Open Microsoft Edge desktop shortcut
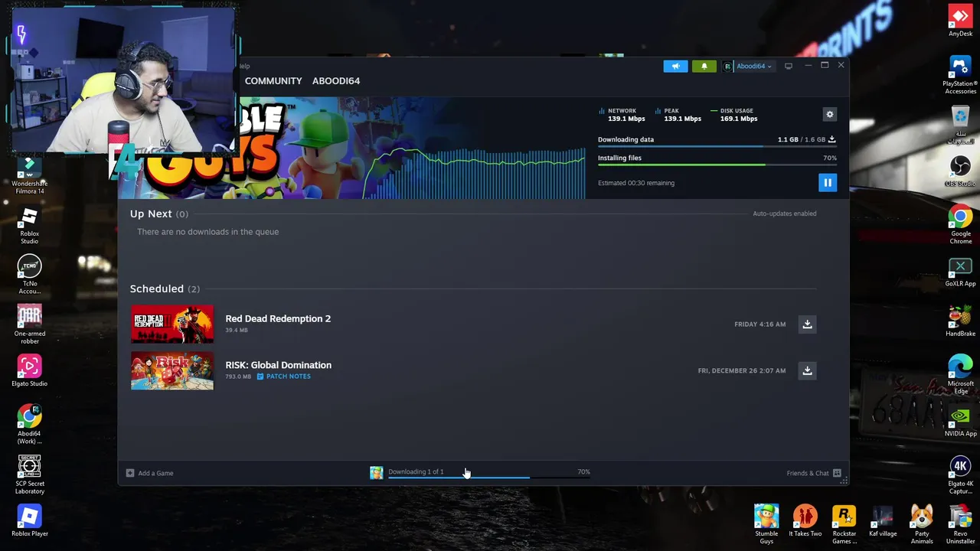This screenshot has height=551, width=980. pyautogui.click(x=960, y=375)
